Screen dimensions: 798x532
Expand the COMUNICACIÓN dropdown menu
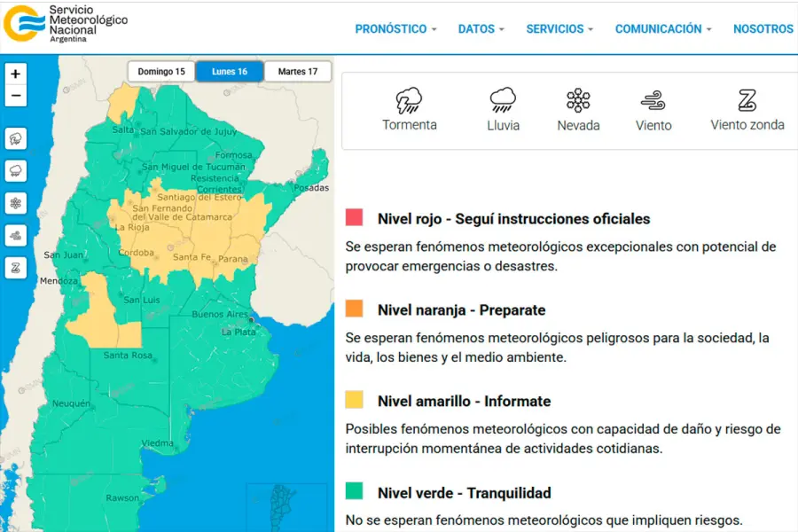coord(663,29)
